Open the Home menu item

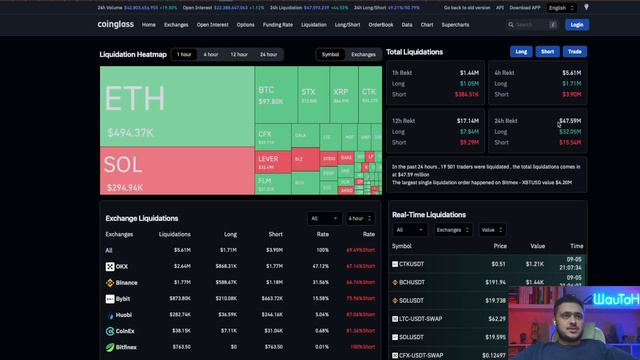[x=149, y=25]
